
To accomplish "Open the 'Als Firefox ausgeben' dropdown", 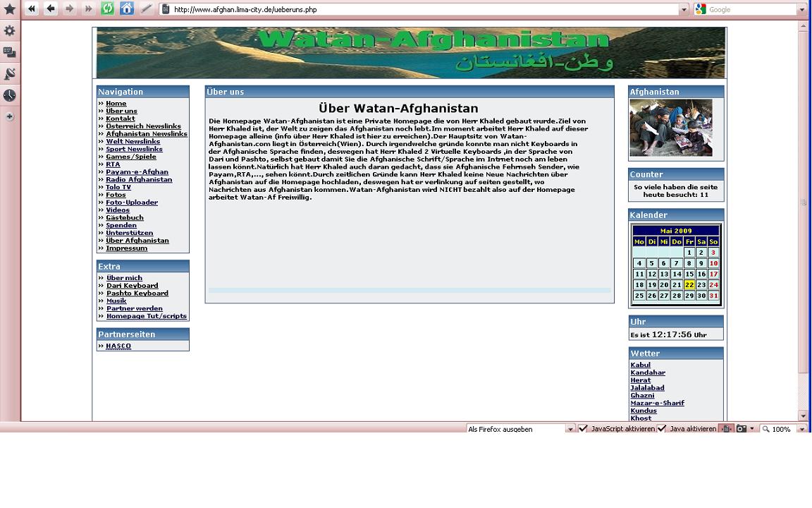I will (x=570, y=429).
